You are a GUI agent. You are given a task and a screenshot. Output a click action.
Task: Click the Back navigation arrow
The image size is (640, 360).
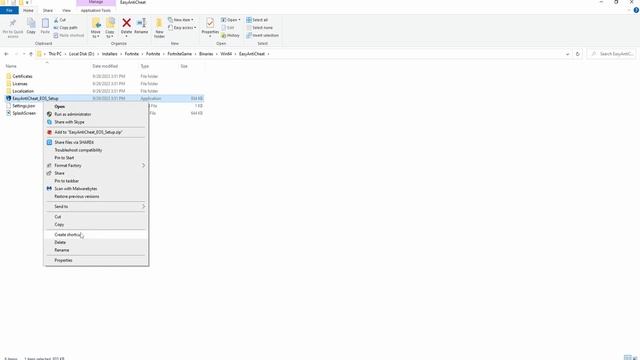[6, 54]
